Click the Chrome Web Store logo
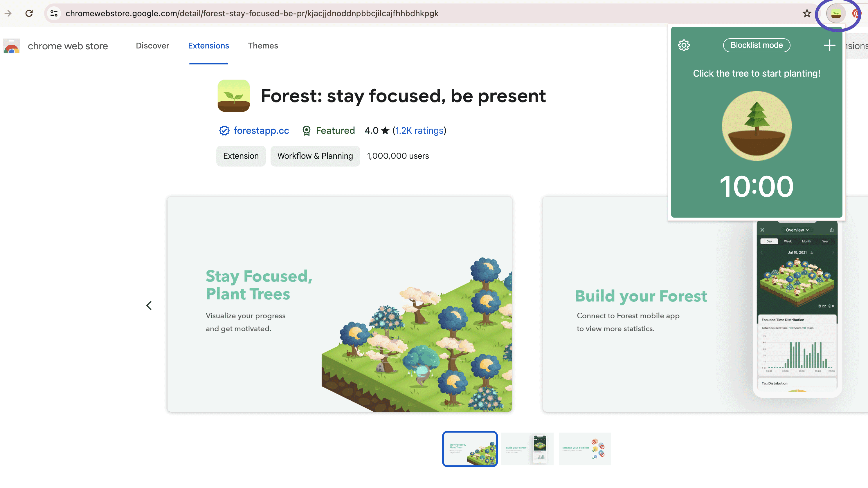This screenshot has width=868, height=488. (12, 46)
